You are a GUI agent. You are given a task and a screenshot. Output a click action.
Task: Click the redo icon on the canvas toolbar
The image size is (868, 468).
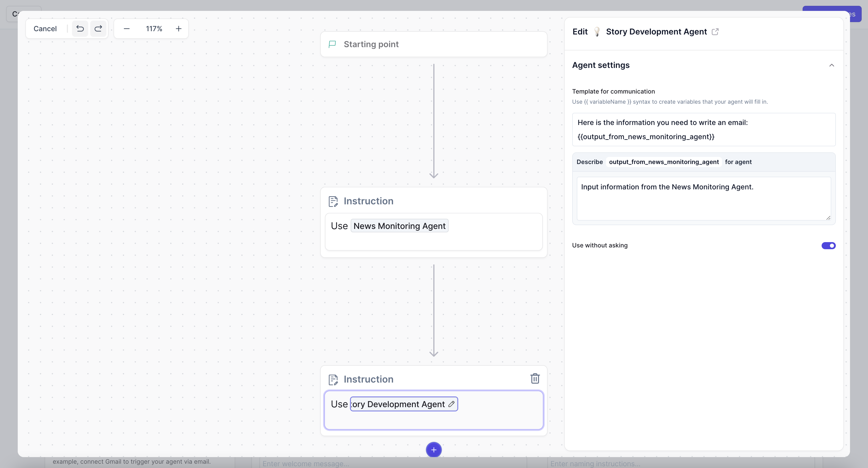point(98,29)
